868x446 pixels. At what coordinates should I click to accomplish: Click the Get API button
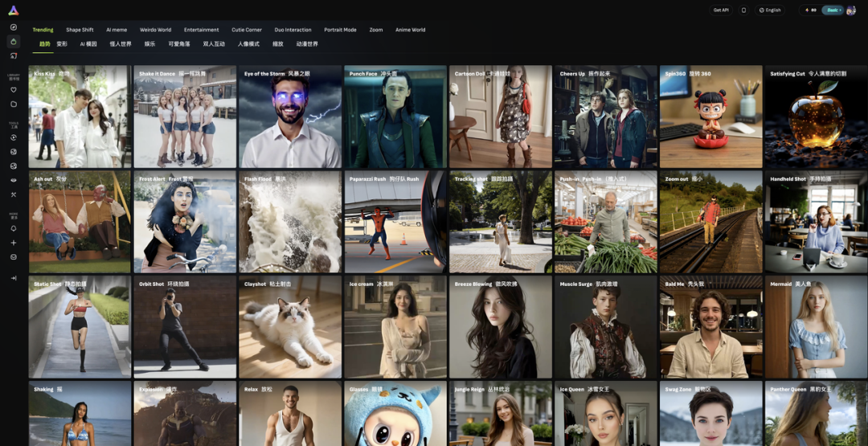(x=721, y=10)
